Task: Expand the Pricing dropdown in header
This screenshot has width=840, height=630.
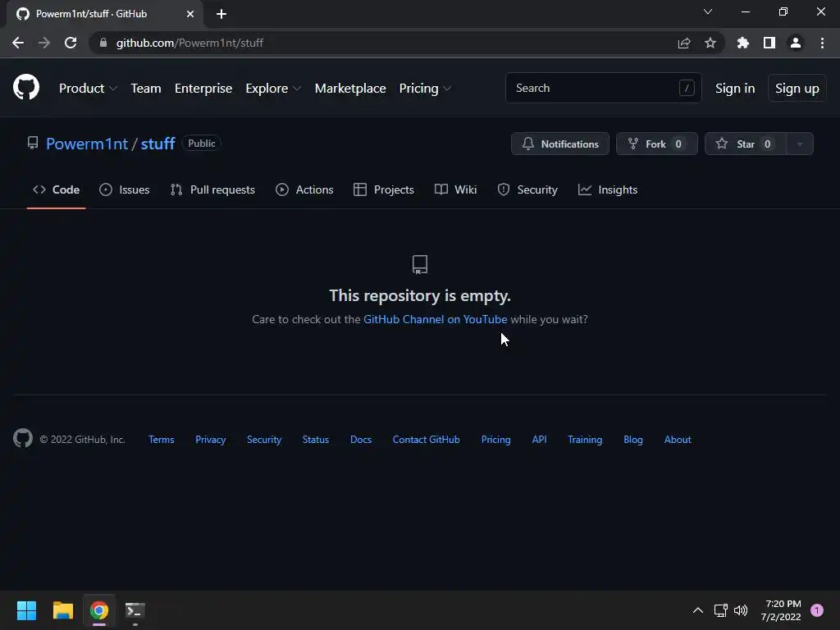Action: point(425,89)
